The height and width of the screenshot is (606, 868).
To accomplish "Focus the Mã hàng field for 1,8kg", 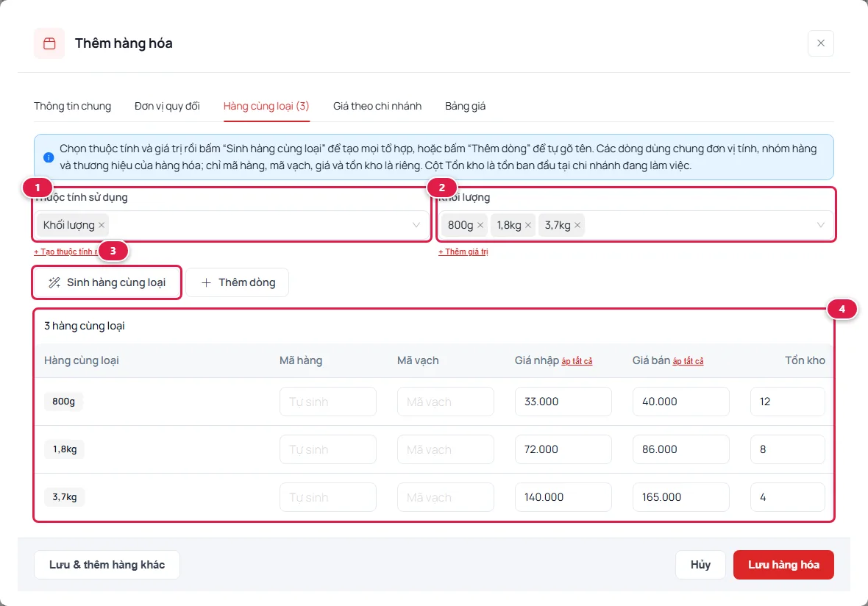I will coord(328,449).
